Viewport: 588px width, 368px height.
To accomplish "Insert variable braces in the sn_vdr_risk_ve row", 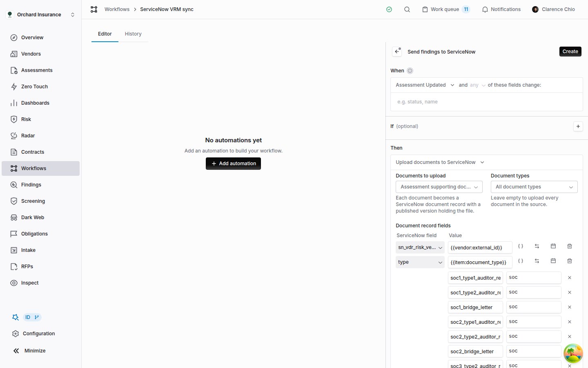I will click(x=521, y=246).
